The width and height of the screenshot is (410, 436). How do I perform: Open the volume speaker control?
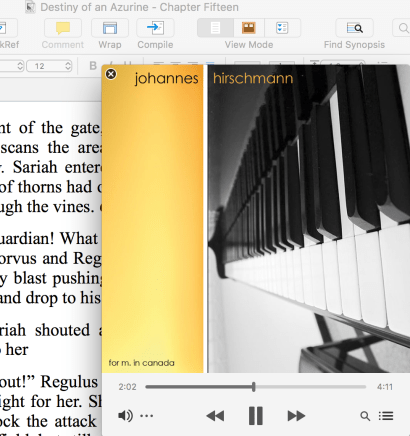[x=125, y=416]
